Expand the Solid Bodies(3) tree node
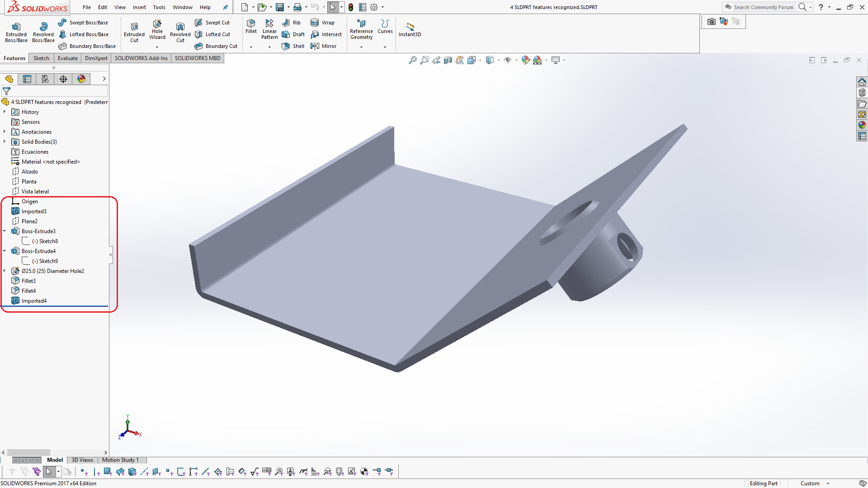Screen dimensions: 868x488 click(x=5, y=141)
